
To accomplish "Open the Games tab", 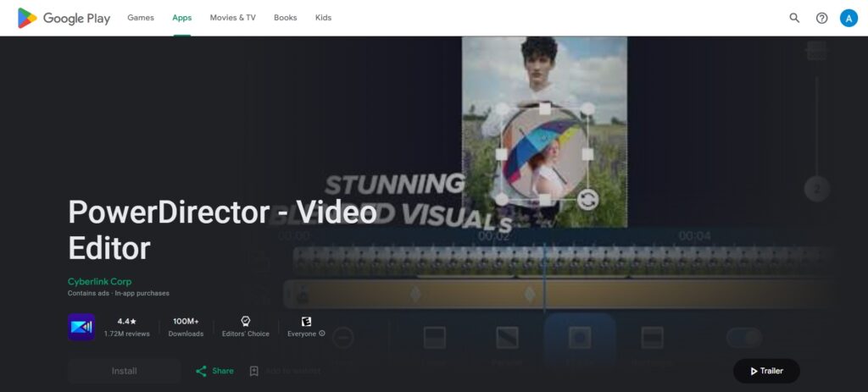I will click(141, 18).
